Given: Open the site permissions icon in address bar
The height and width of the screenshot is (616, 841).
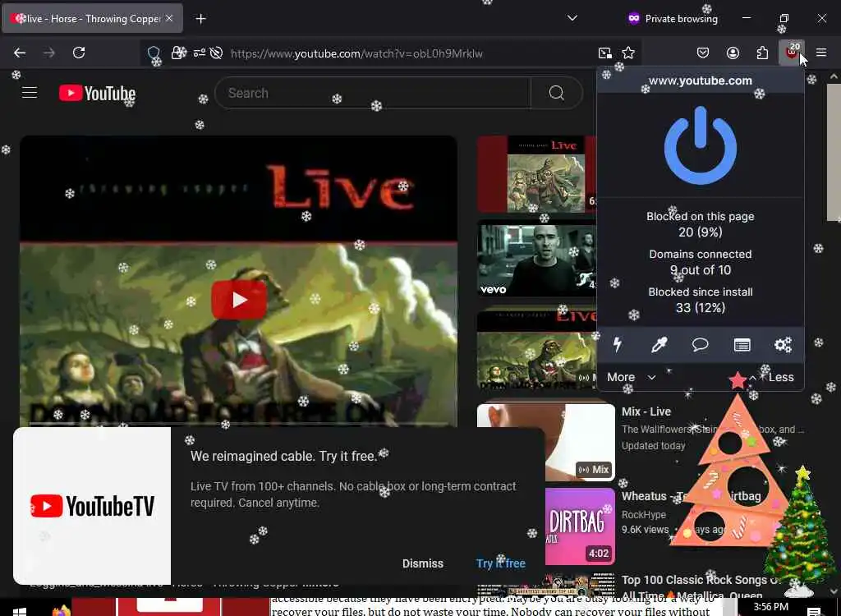Looking at the screenshot, I should tap(200, 53).
